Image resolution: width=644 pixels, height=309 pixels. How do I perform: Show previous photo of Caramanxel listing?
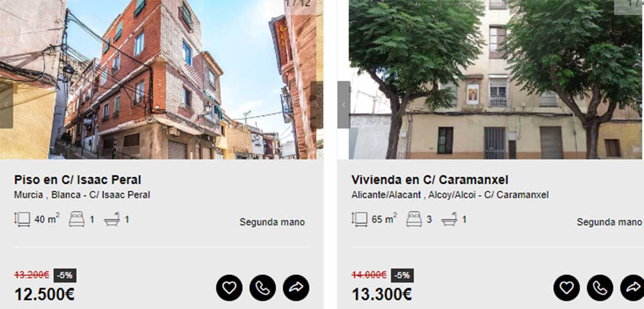click(x=344, y=105)
